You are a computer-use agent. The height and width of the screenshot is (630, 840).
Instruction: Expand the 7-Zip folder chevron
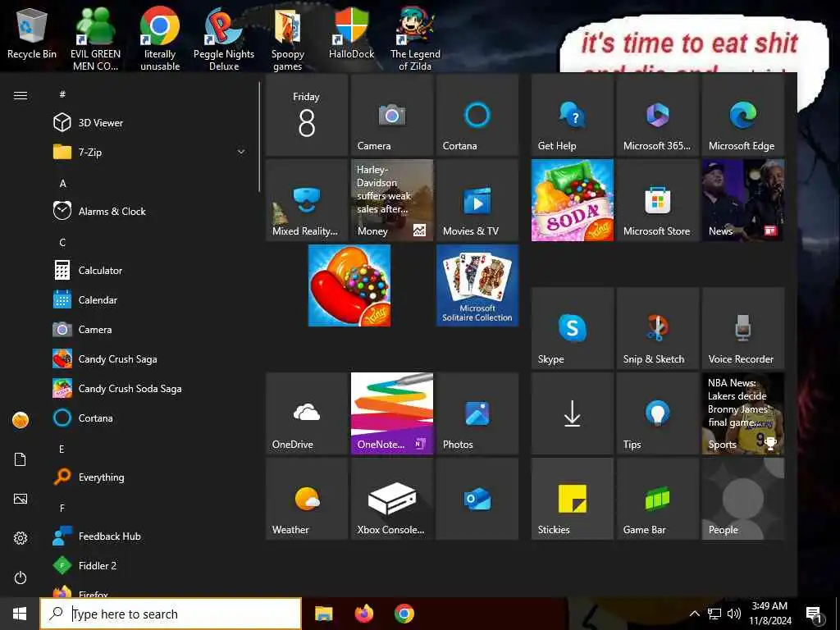(241, 152)
